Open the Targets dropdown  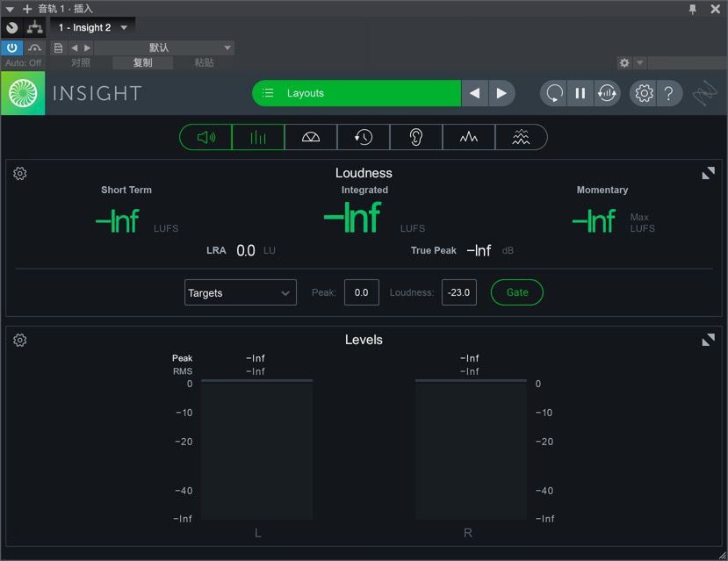click(240, 292)
